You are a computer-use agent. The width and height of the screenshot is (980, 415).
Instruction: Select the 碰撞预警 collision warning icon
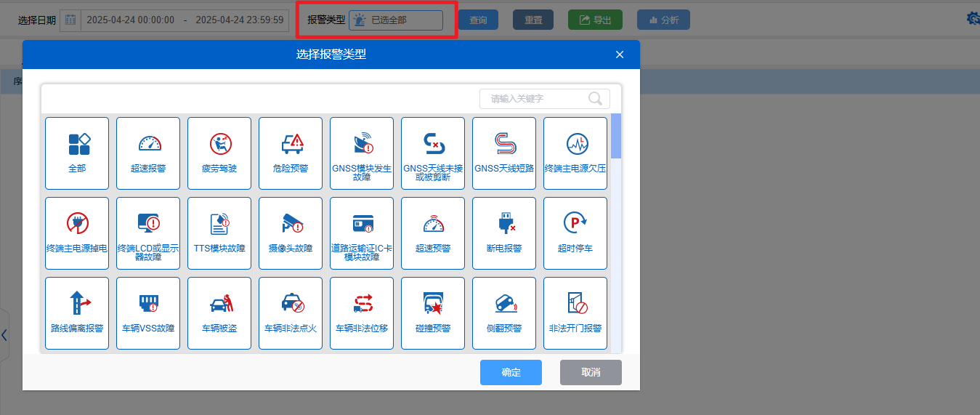433,304
